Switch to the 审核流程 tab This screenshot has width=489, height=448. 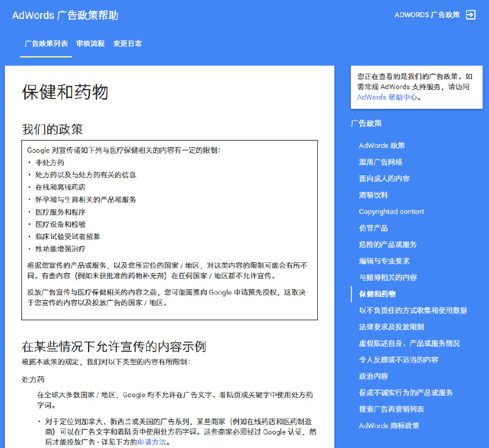[x=90, y=43]
